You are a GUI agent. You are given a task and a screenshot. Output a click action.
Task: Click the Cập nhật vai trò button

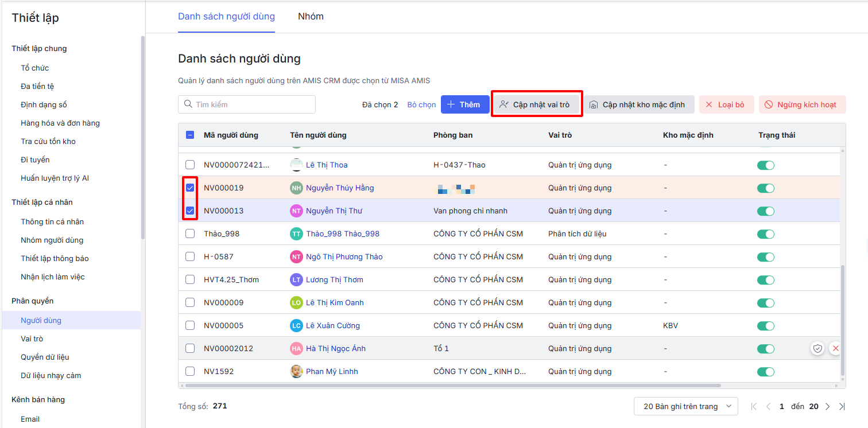(537, 104)
